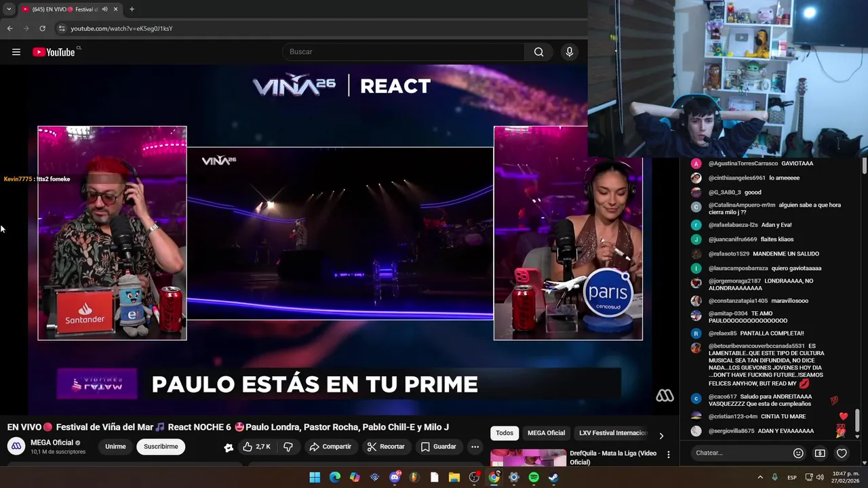
Task: Click the search magnifier button
Action: 538,52
